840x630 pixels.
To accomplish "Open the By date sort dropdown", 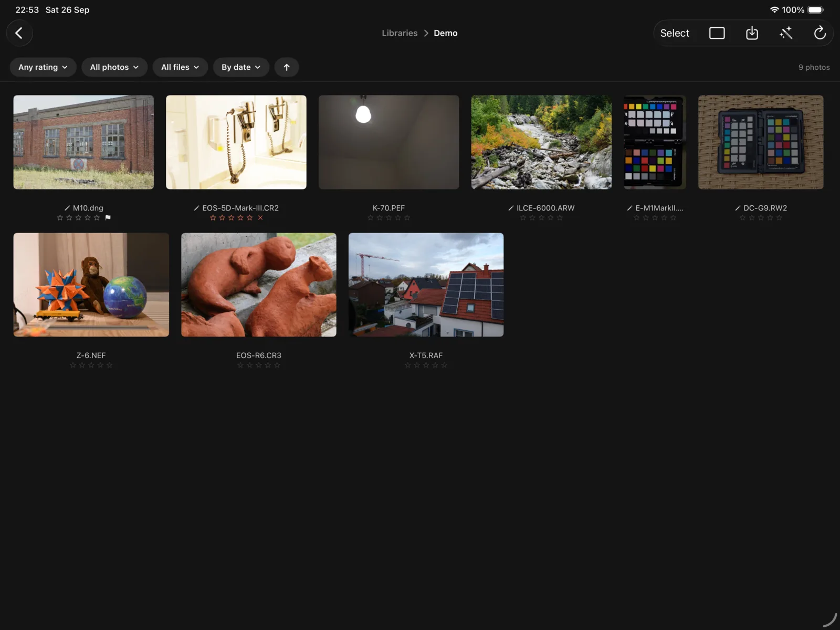I will click(241, 67).
